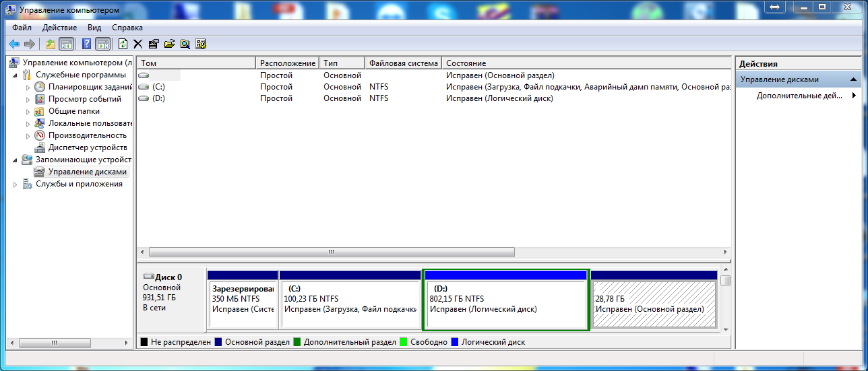This screenshot has height=371, width=868.
Task: Click Дополнительные действия in the Actions pane
Action: (799, 96)
